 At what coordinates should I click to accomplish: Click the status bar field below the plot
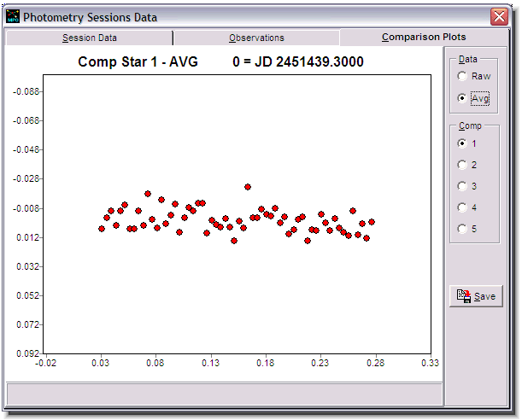tap(225, 394)
